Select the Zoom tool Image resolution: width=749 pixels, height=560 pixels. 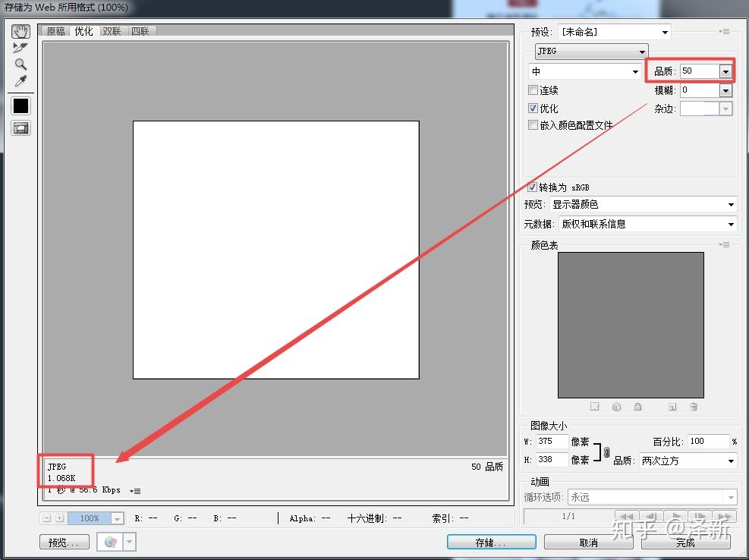click(20, 64)
